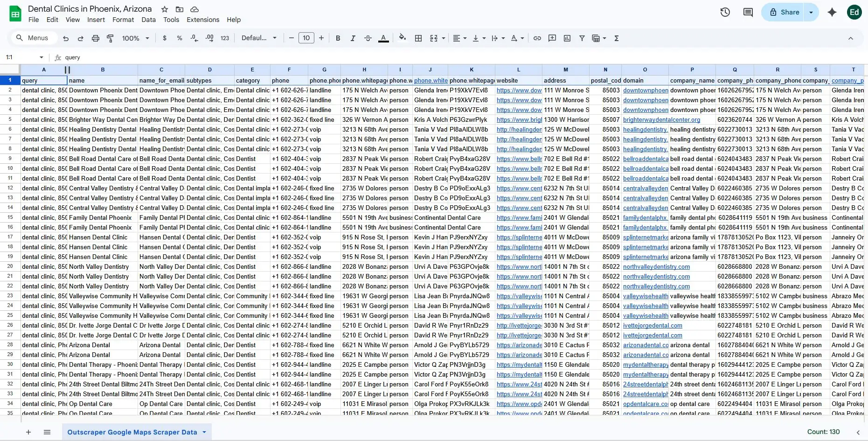Screen dimensions: 868x441
Task: Click the Insert link icon
Action: coord(537,38)
